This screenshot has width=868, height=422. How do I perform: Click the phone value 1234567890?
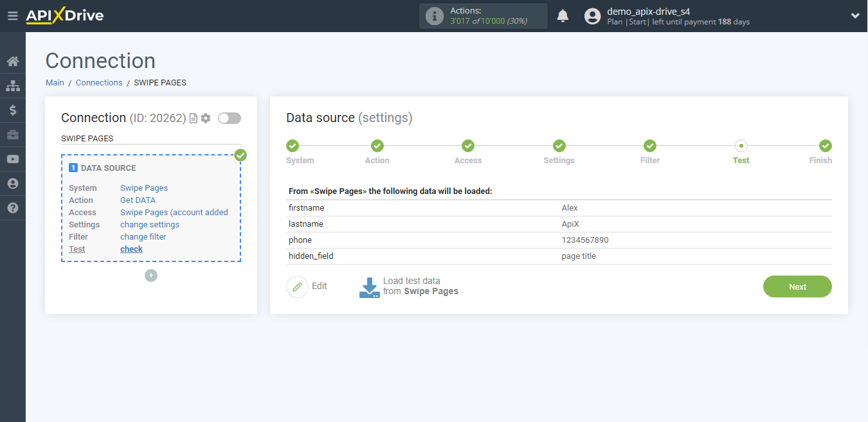pos(585,240)
